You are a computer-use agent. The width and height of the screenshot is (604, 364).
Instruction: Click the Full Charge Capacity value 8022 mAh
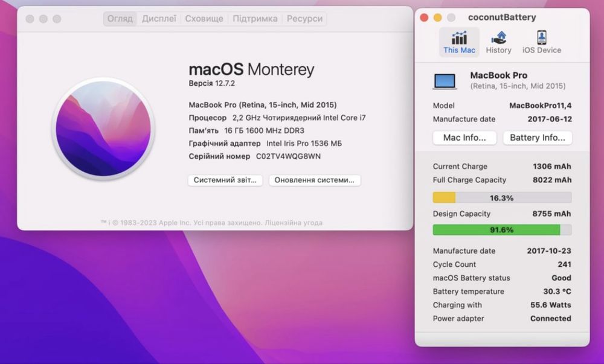[x=552, y=180]
